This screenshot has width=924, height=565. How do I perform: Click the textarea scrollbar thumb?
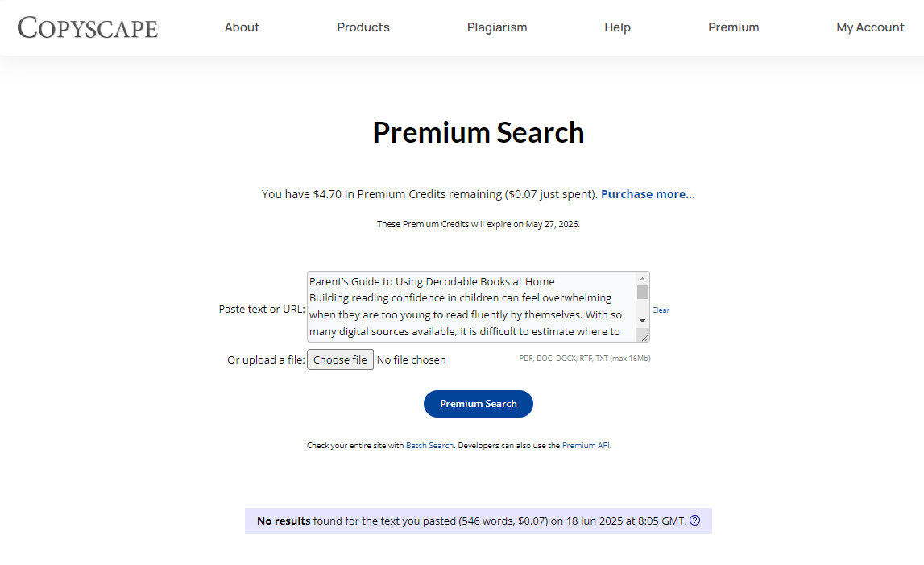[642, 292]
